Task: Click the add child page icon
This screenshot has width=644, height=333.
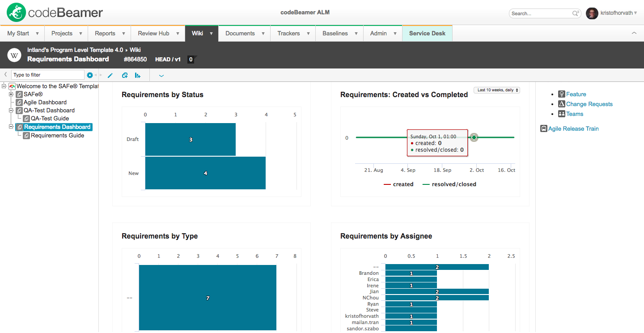Action: [x=125, y=75]
